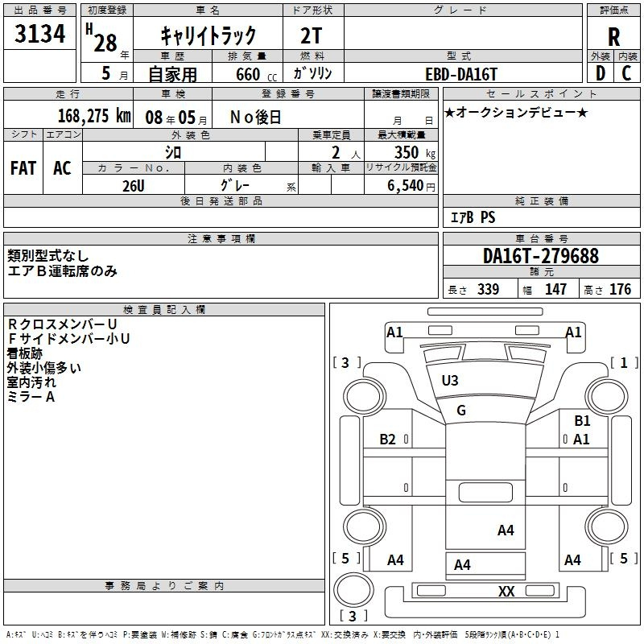Click the 出品番号 header
The height and width of the screenshot is (644, 644).
pos(39,10)
